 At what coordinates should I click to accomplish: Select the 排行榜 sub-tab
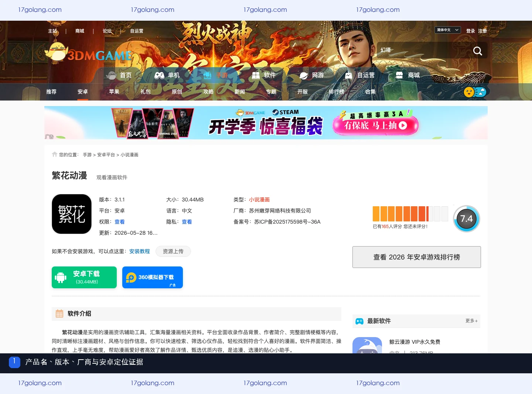tap(337, 92)
